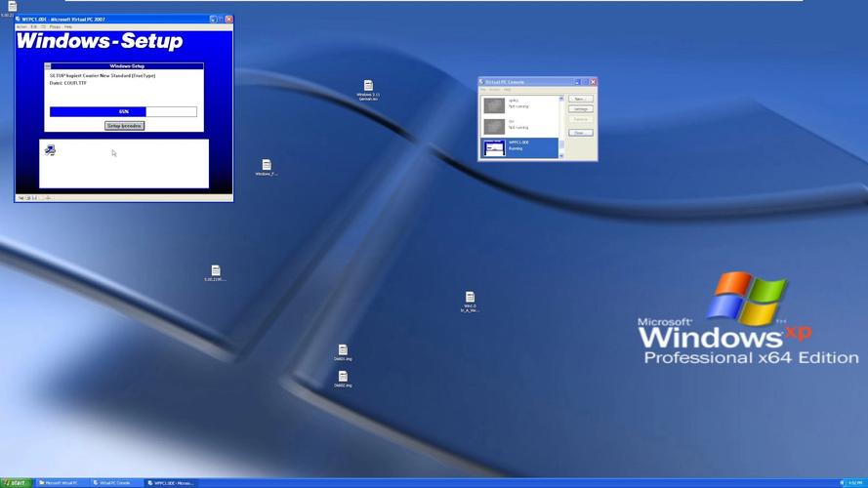Click the console list scroll-up arrow
The height and width of the screenshot is (488, 868).
[561, 99]
